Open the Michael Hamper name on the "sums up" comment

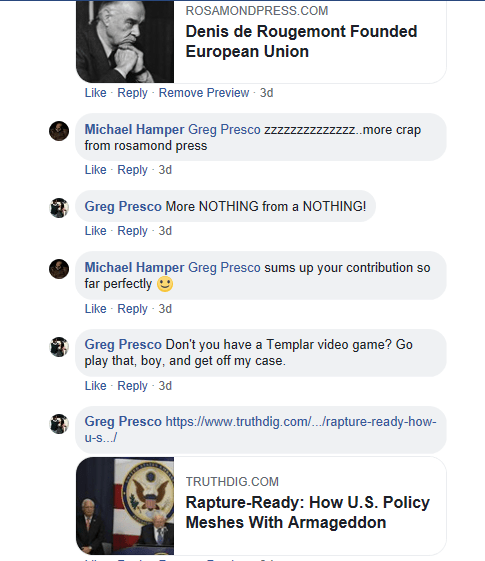pos(134,268)
